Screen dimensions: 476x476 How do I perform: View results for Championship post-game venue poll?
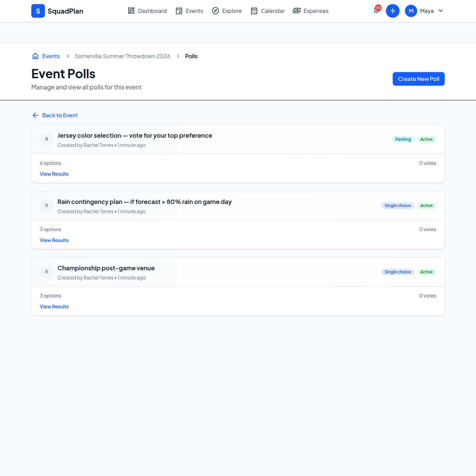click(x=54, y=307)
